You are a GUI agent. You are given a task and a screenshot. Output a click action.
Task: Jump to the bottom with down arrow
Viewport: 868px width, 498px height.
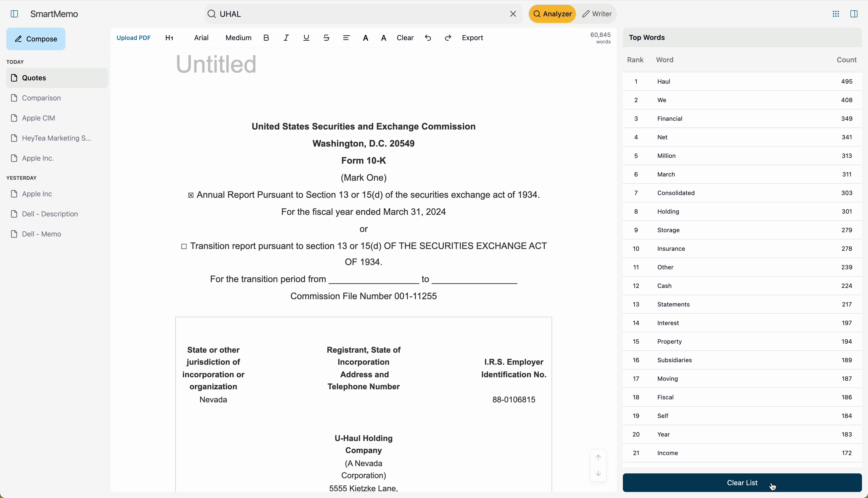tap(598, 474)
